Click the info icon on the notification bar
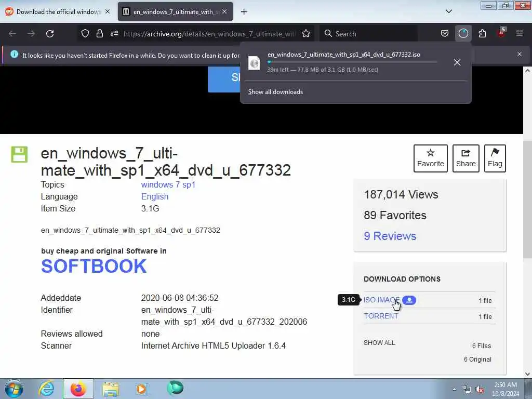 (x=14, y=54)
